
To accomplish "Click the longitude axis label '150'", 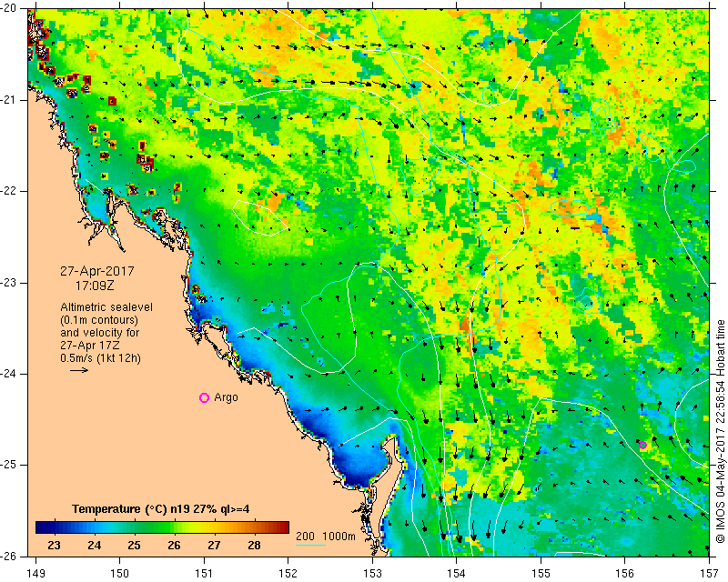I will point(120,574).
